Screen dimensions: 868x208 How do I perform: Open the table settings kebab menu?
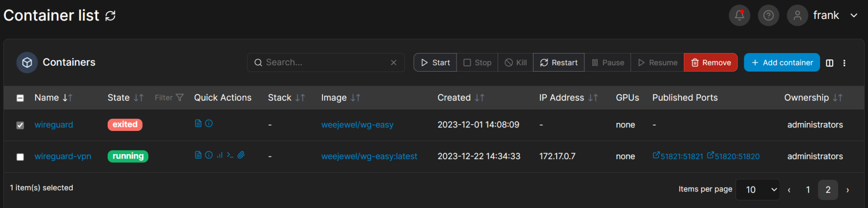pos(844,63)
